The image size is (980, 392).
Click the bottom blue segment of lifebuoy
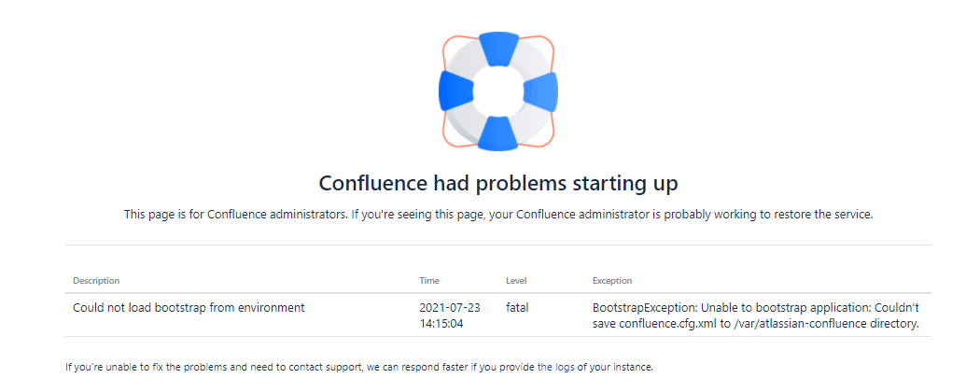coord(498,133)
